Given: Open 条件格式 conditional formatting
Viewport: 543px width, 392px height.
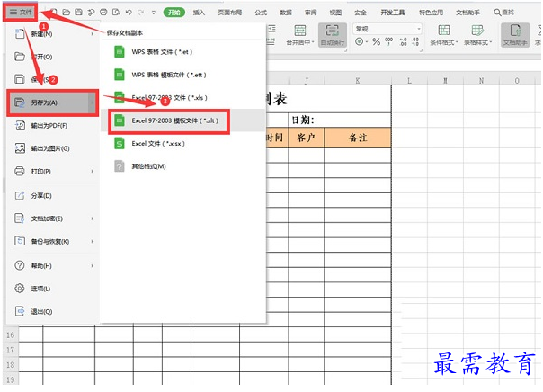Looking at the screenshot, I should [443, 35].
